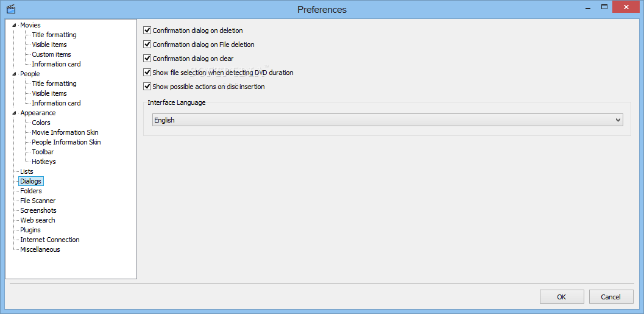The image size is (644, 314).
Task: Open the Folders settings page
Action: [31, 191]
